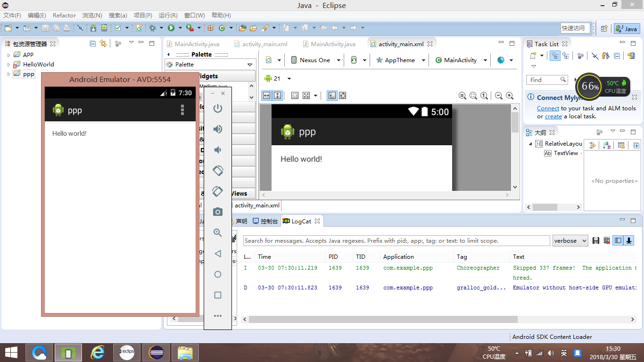
Task: Click the LogCat search messages field
Action: [x=396, y=241]
